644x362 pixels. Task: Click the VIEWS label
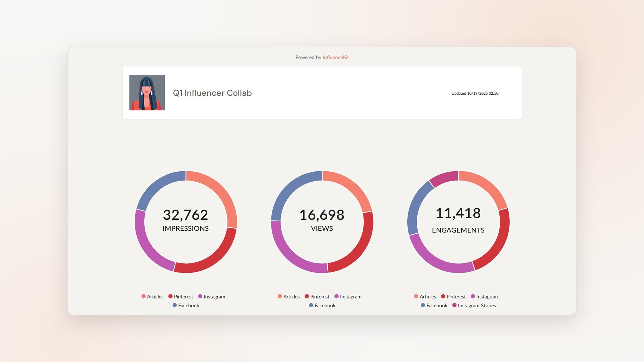click(x=322, y=228)
